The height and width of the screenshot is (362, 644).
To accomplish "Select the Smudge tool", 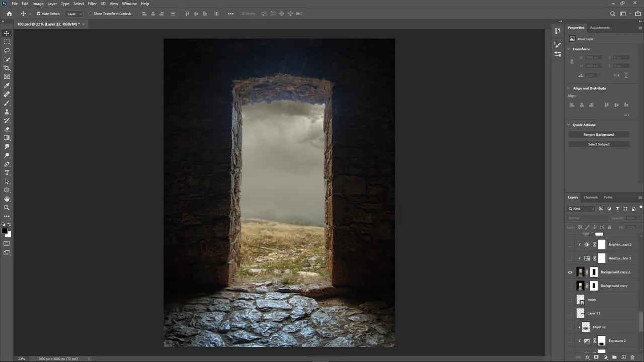I will (7, 146).
